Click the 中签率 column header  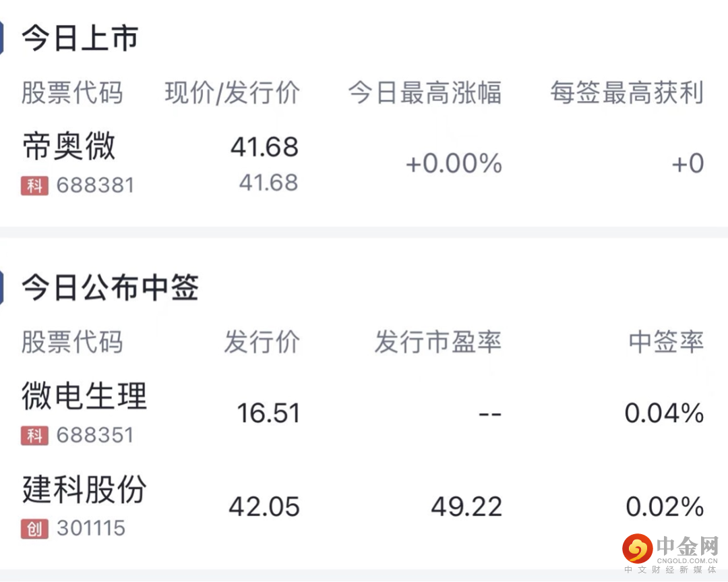[x=666, y=343]
